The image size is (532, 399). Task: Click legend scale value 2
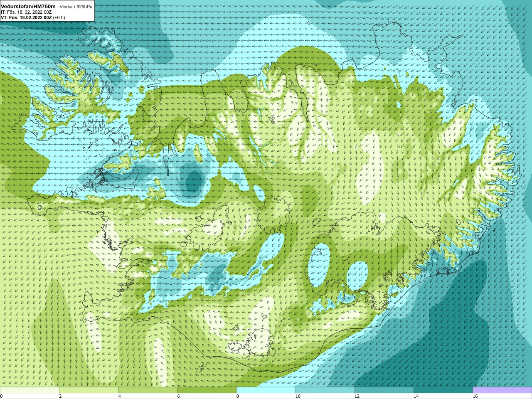pos(60,396)
